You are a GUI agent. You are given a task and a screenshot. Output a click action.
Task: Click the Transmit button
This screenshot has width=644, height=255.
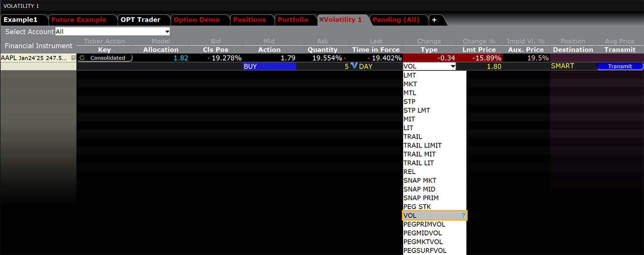620,66
